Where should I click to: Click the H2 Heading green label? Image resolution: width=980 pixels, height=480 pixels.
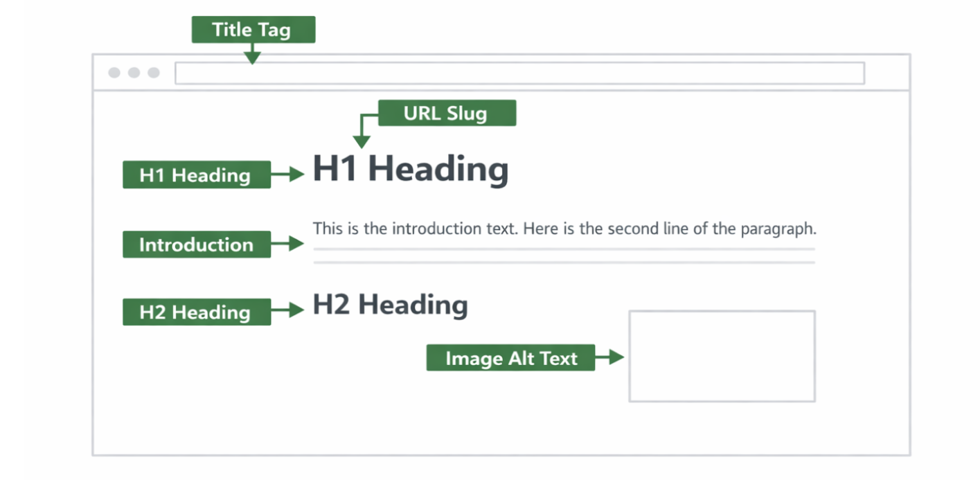pos(197,312)
